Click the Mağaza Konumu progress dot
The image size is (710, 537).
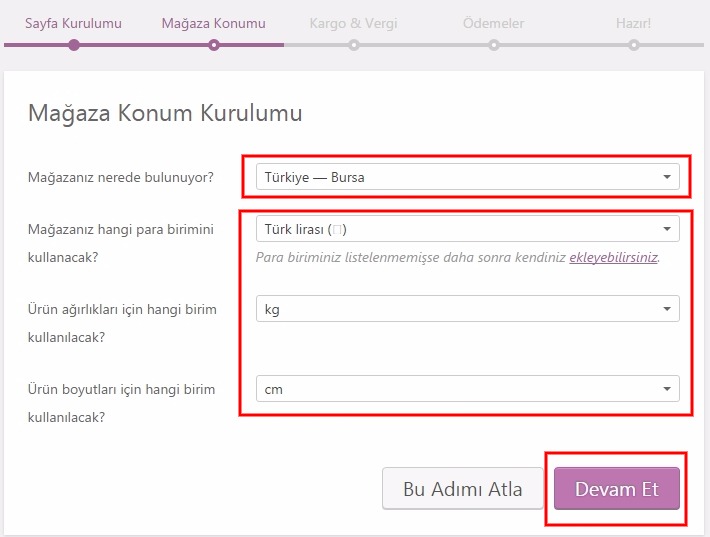click(214, 45)
